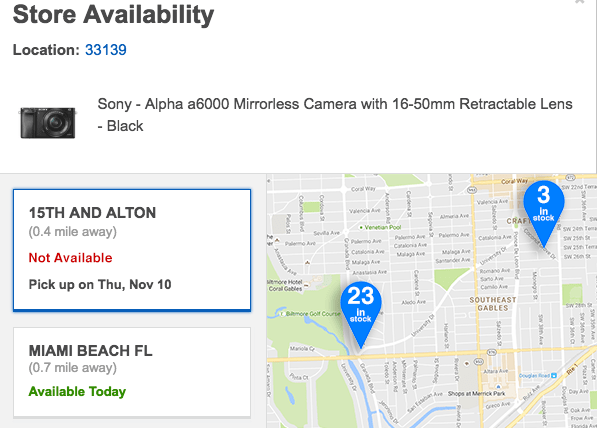Click the 0.7 mile away distance text
597x428 pixels.
pyautogui.click(x=73, y=367)
